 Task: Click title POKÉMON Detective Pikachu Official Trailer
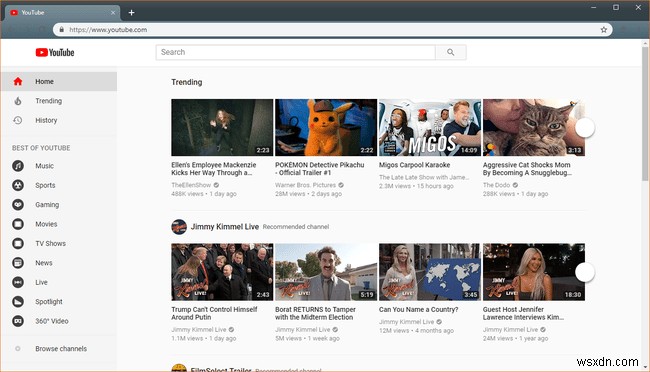(x=320, y=169)
